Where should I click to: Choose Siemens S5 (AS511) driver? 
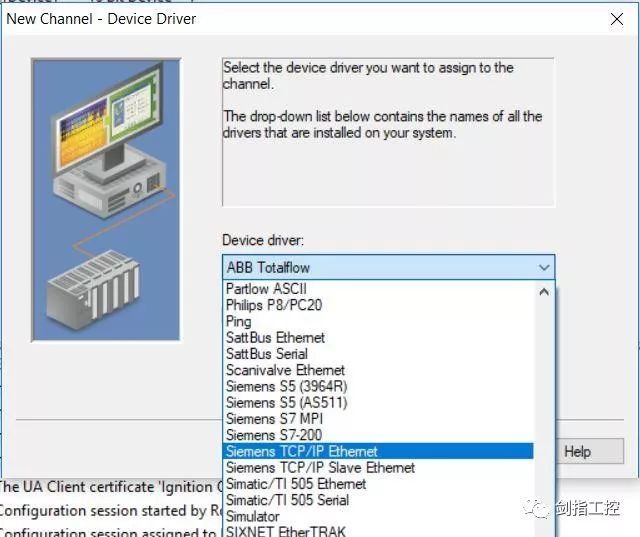(286, 402)
